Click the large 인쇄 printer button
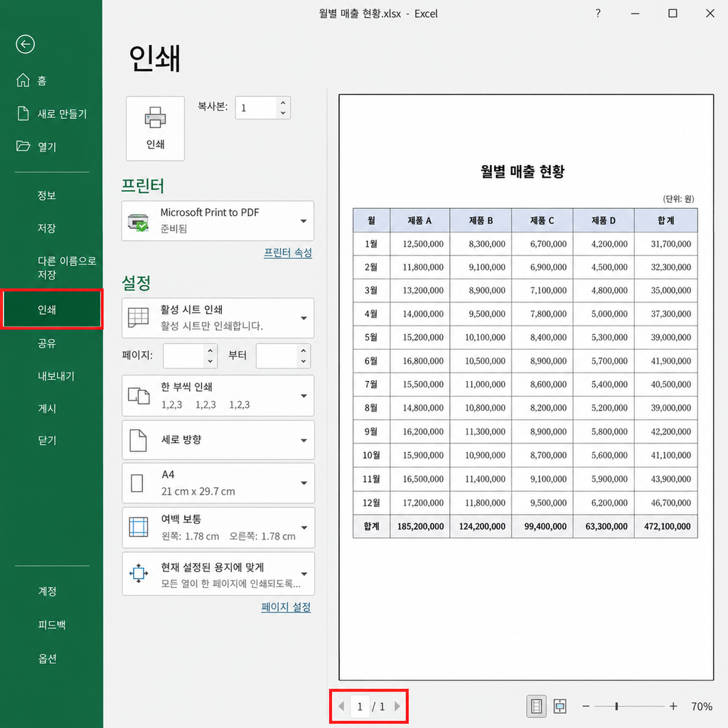The image size is (728, 728). (x=155, y=129)
